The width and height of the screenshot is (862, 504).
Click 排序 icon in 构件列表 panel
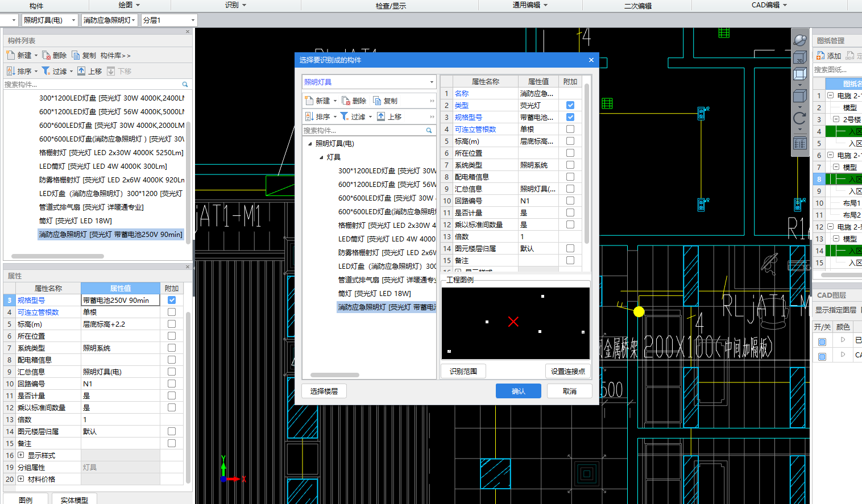11,71
